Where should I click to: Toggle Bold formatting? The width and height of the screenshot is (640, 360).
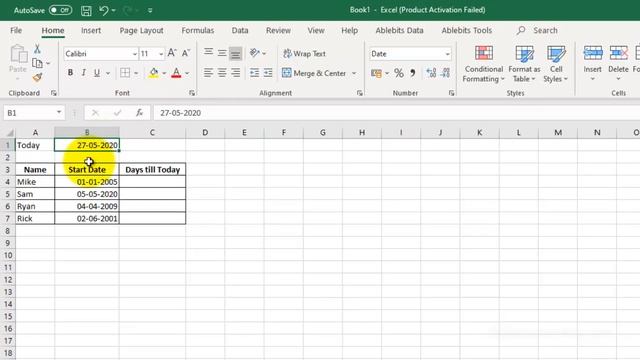70,73
